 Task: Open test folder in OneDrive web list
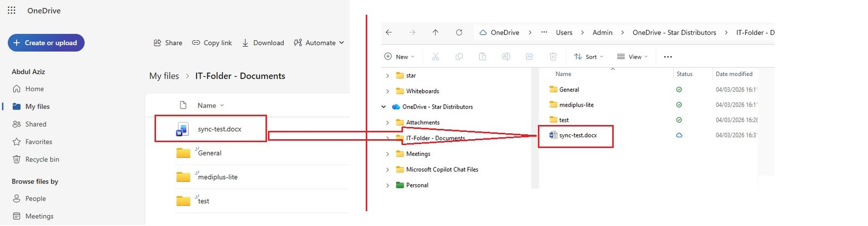point(203,201)
